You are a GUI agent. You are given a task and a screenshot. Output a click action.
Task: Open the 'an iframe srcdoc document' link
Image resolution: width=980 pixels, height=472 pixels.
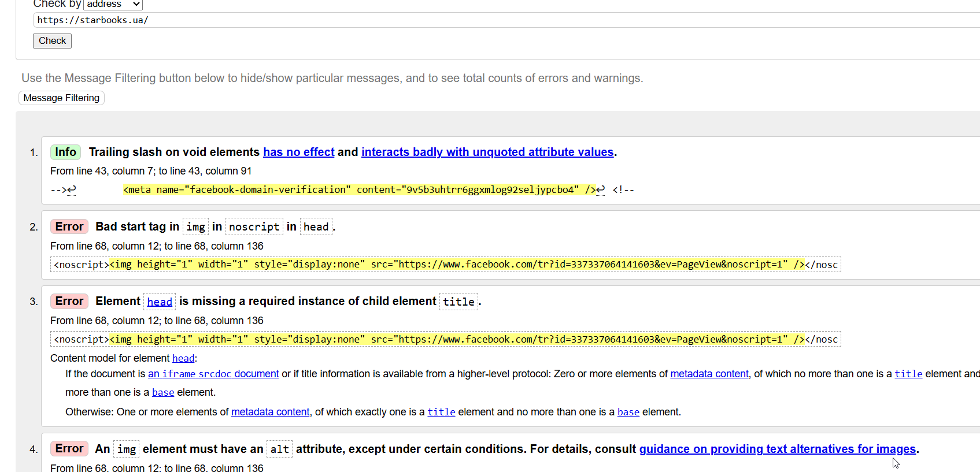(213, 374)
